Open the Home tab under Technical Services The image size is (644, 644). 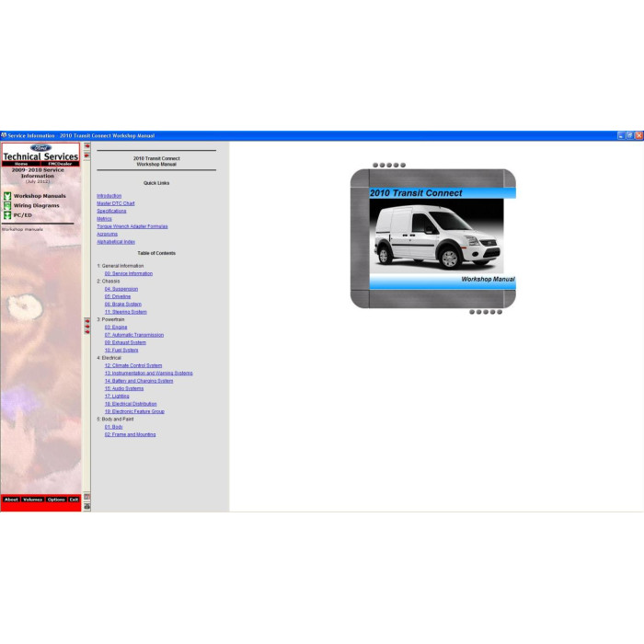[21, 164]
